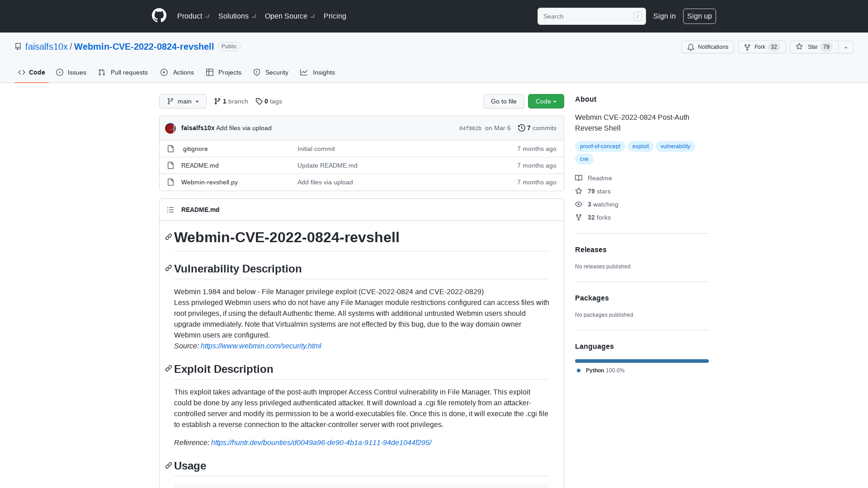This screenshot has height=488, width=868.
Task: Click the anchor icon beside Exploit Description
Action: click(169, 368)
